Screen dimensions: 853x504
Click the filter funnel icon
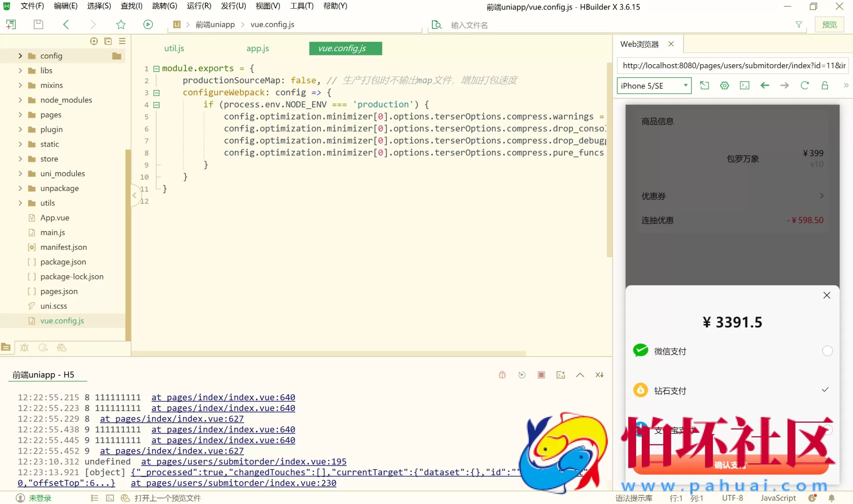click(x=799, y=25)
